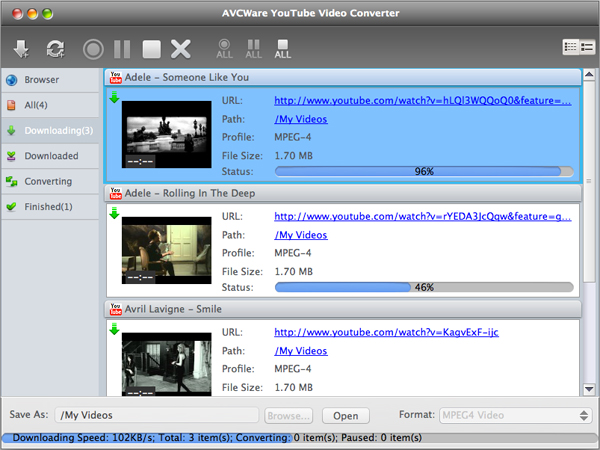600x450 pixels.
Task: Open the Browser sidebar item
Action: (x=50, y=80)
